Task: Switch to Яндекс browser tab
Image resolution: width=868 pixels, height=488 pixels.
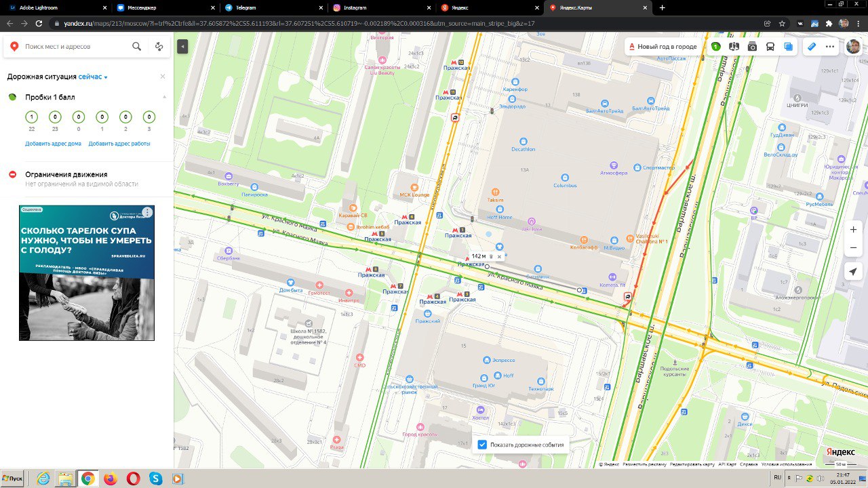Action: [x=490, y=7]
